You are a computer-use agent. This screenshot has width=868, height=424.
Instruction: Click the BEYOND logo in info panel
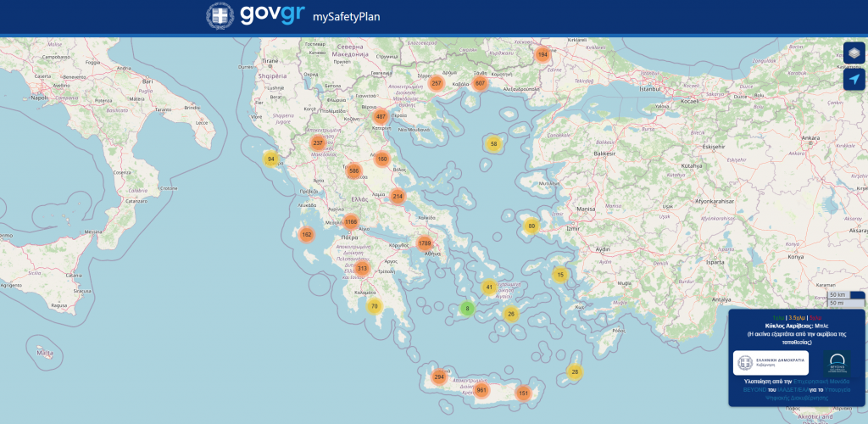pyautogui.click(x=837, y=363)
